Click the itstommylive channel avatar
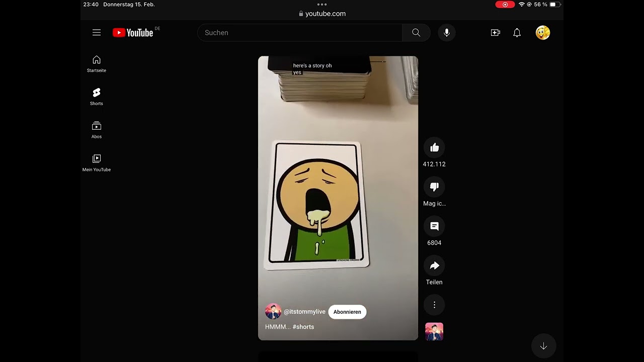Screen dimensions: 644x362 pos(273,312)
